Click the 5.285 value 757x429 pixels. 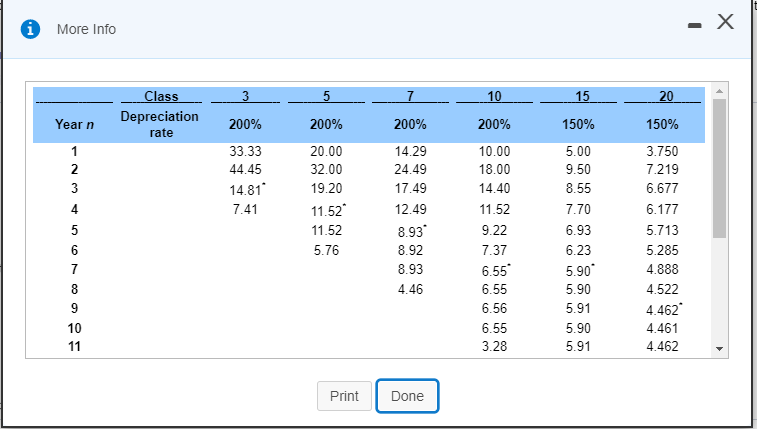(662, 250)
